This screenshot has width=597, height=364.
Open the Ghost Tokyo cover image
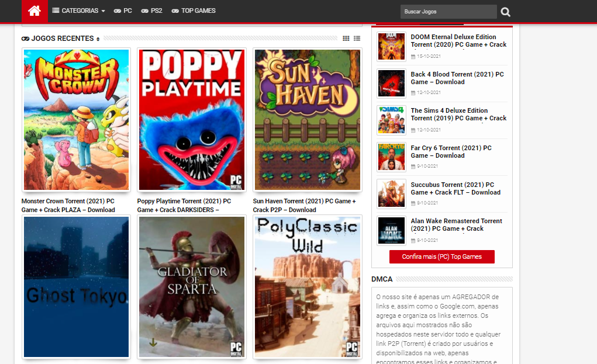click(76, 287)
